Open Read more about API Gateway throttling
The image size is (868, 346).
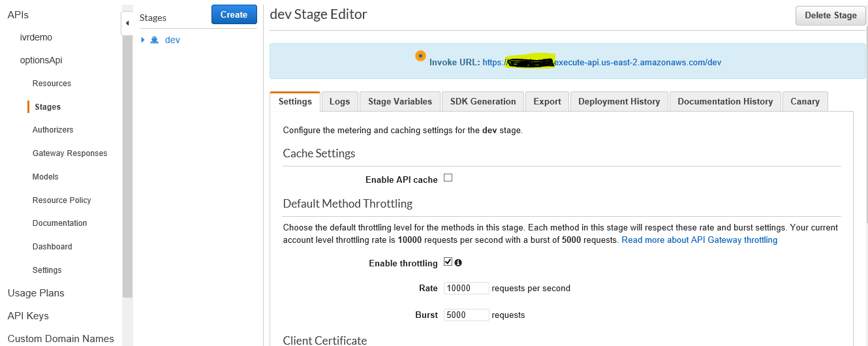click(699, 240)
